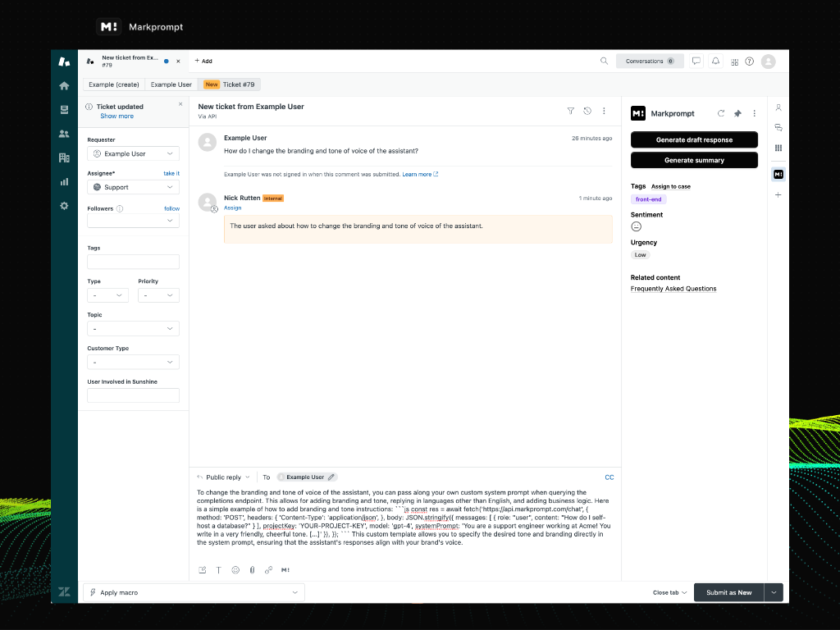The image size is (840, 630).
Task: Refresh the Markprompt app panel
Action: 721,113
